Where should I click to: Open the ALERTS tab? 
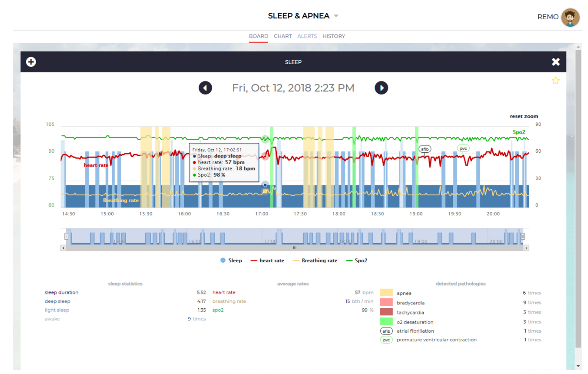[x=307, y=36]
